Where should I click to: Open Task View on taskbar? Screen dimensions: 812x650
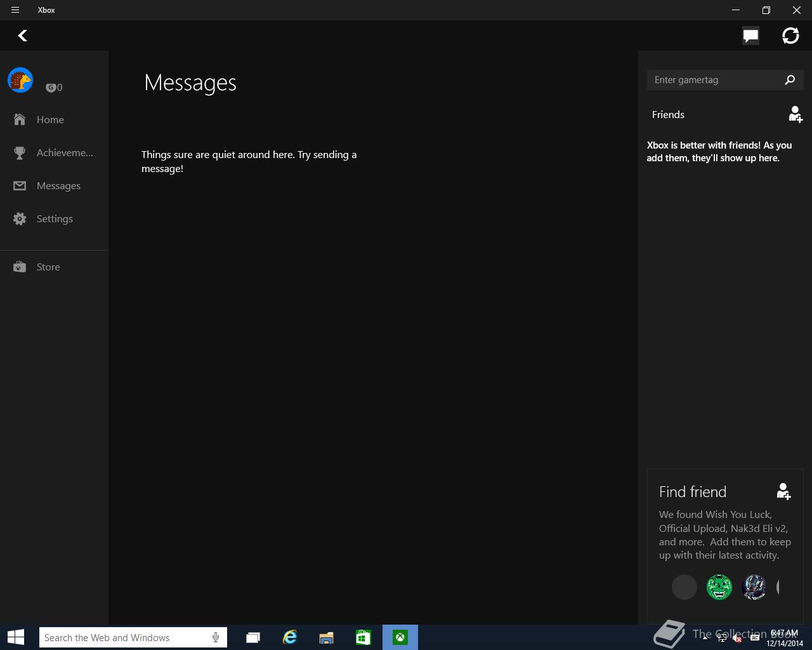(253, 637)
